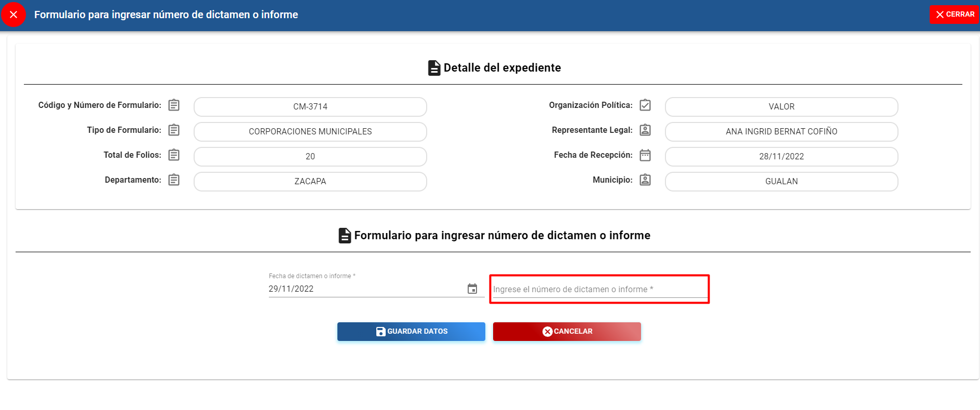Viewport: 980px width, 410px height.
Task: Click clipboard icon next to Total de Folios
Action: coord(174,155)
